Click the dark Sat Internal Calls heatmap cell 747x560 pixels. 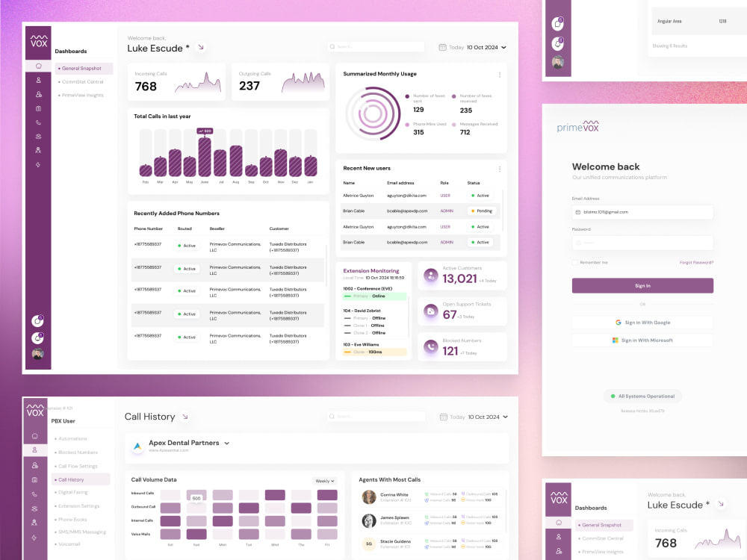[x=170, y=521]
